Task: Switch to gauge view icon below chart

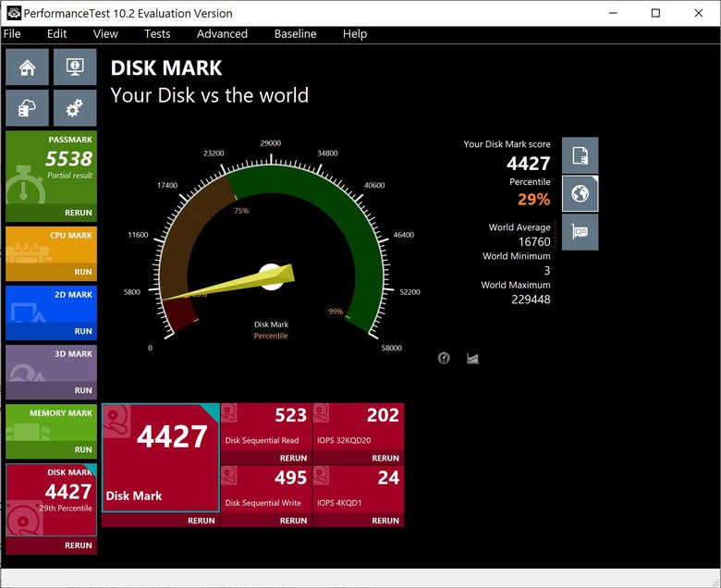Action: pos(444,358)
